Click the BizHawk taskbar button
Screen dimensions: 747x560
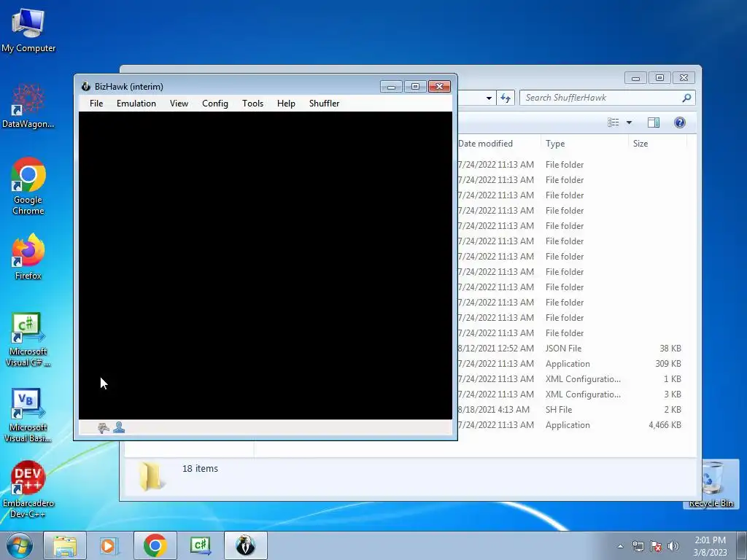point(245,545)
